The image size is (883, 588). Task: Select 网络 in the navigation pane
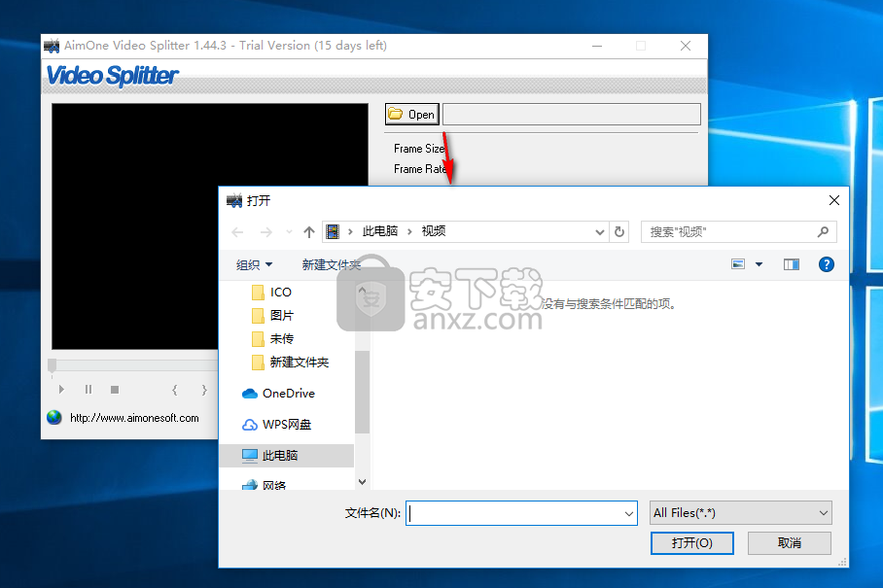point(265,484)
